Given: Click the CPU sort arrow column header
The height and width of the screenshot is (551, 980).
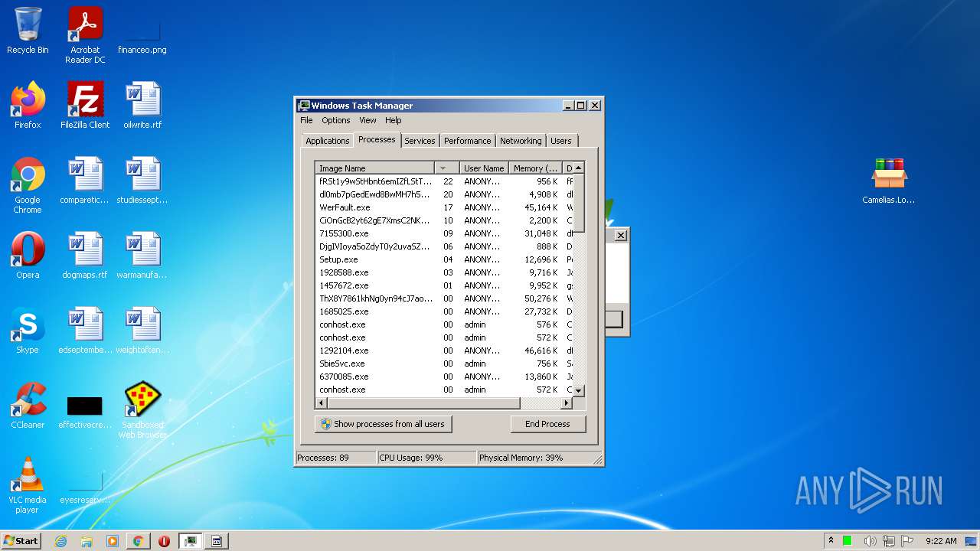Looking at the screenshot, I should [x=446, y=168].
